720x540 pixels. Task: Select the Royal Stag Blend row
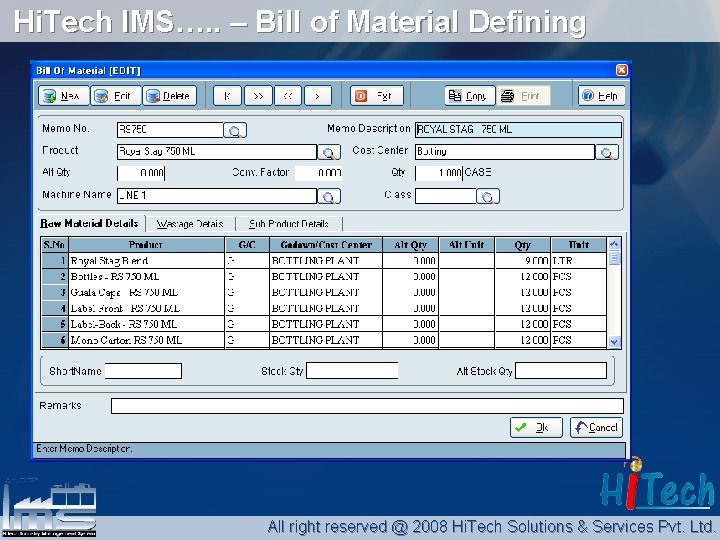click(324, 261)
